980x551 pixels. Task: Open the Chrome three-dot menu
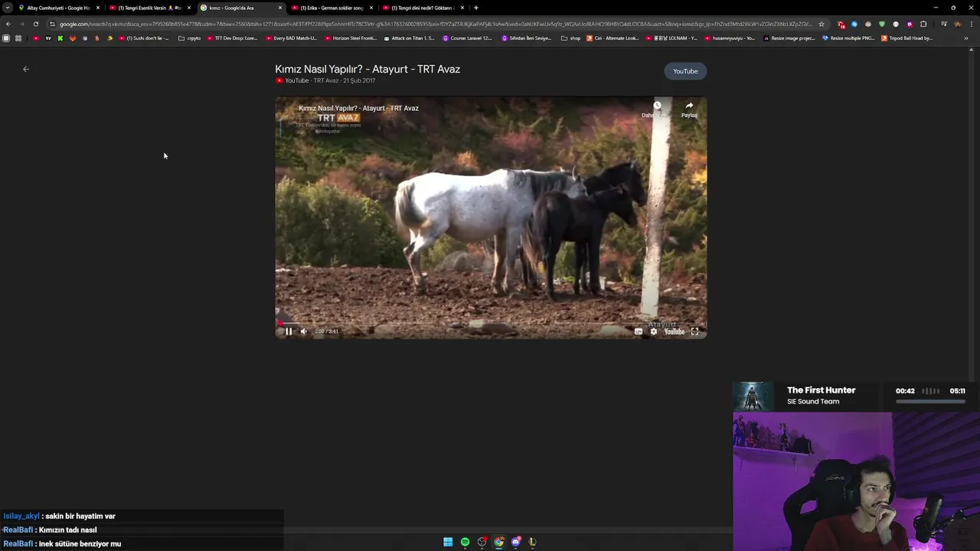[971, 24]
